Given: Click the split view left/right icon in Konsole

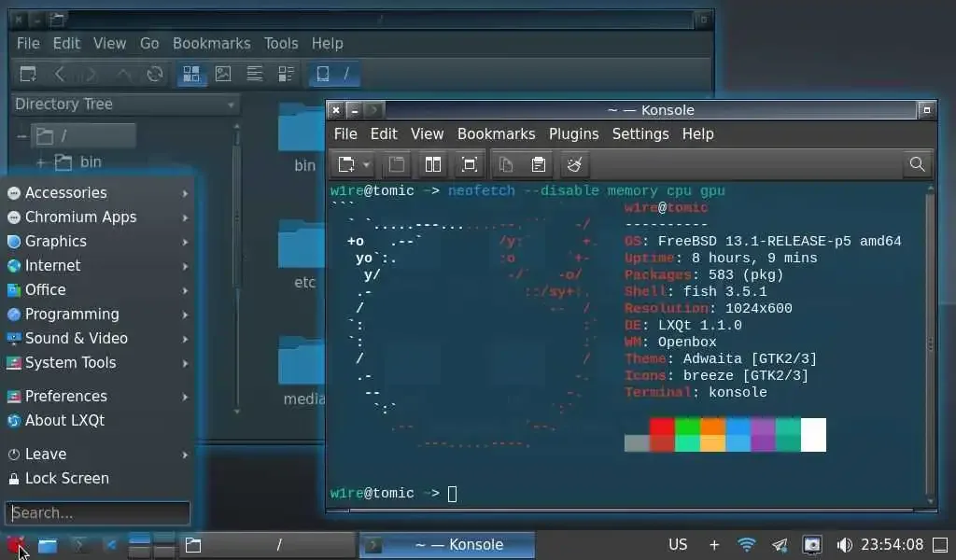Looking at the screenshot, I should [x=433, y=164].
